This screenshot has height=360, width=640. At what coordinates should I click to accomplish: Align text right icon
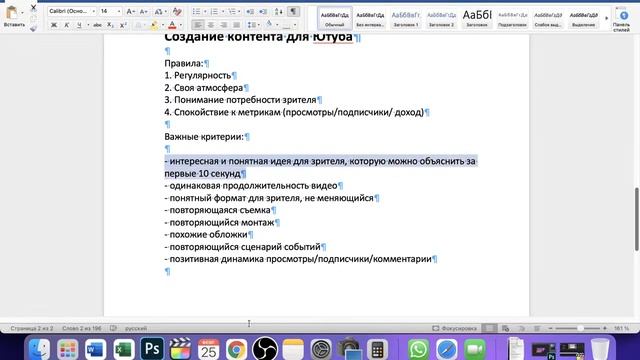pos(223,25)
